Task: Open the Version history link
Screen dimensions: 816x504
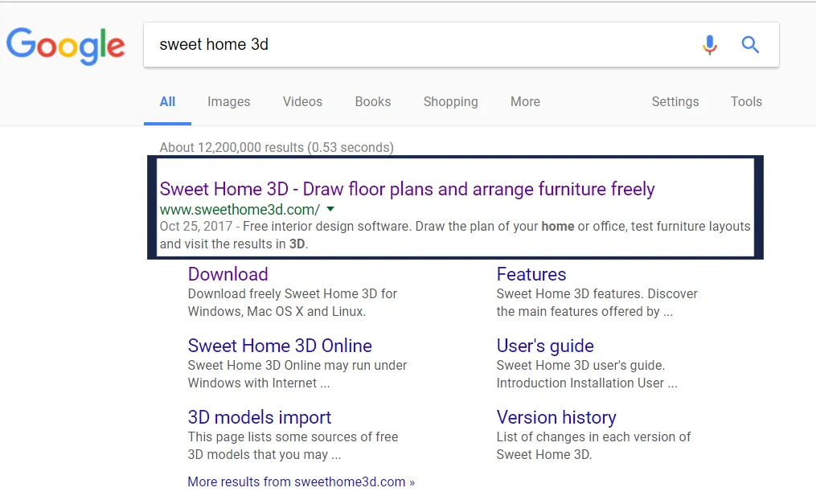Action: pyautogui.click(x=556, y=417)
